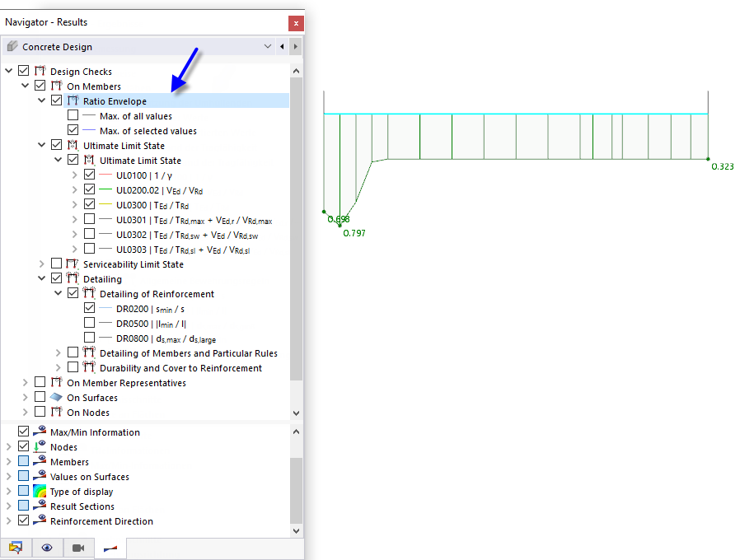Viewport: 740px width, 560px height.
Task: Switch to the Views camera icon
Action: click(x=78, y=547)
